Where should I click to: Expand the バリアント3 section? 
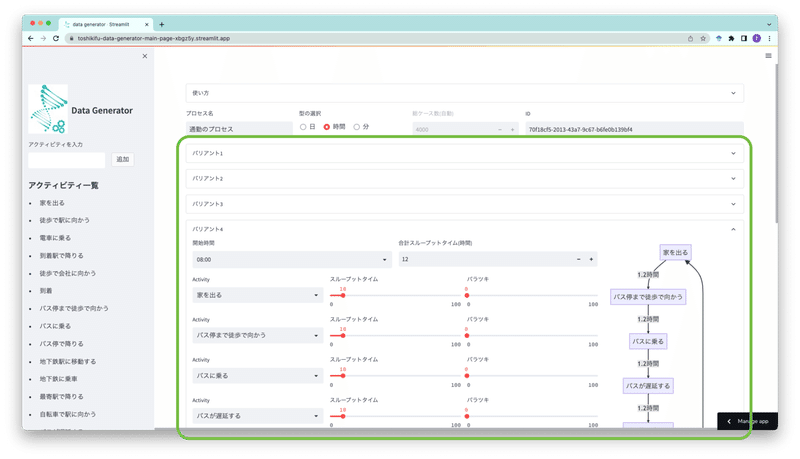(x=464, y=204)
